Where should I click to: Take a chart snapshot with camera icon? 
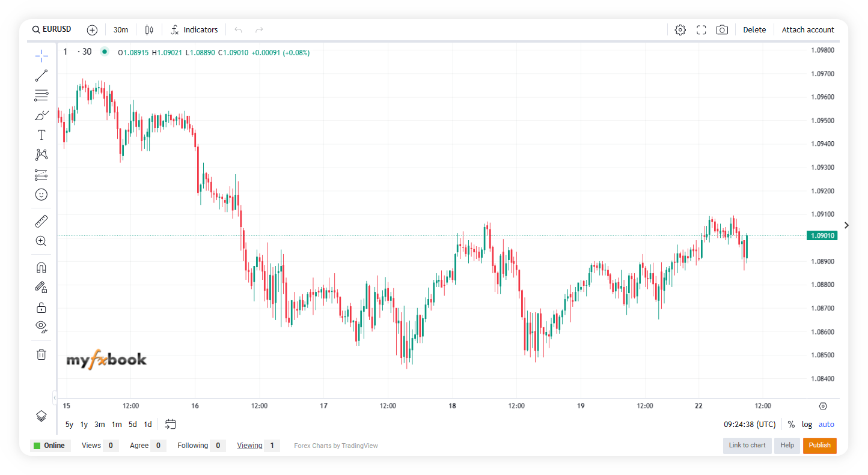pos(722,30)
